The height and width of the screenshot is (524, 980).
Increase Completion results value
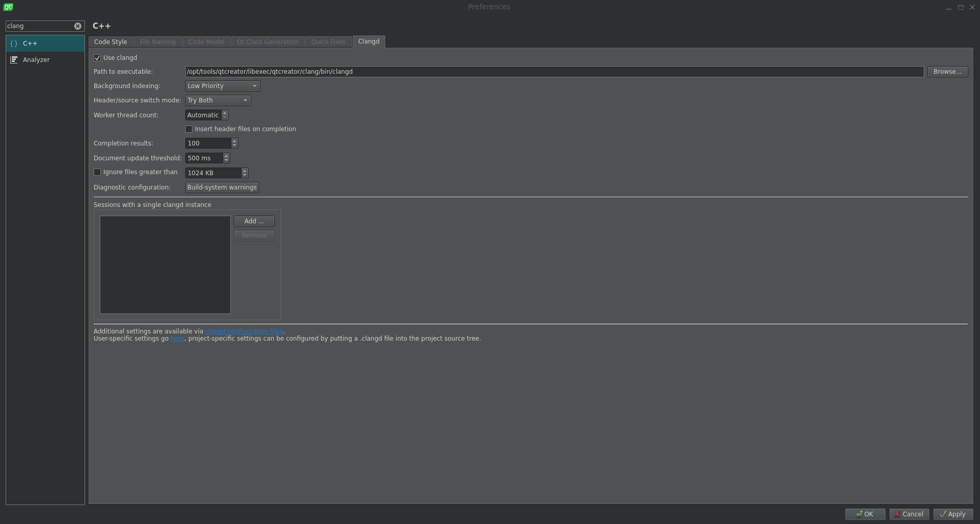(x=234, y=141)
